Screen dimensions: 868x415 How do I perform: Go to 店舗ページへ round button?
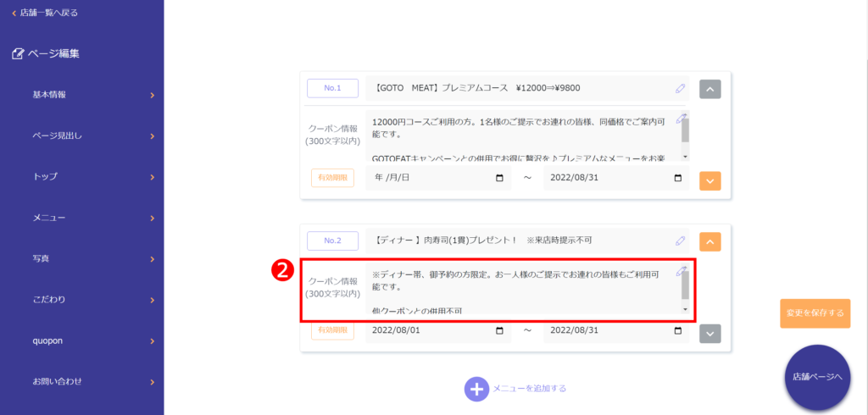click(817, 377)
